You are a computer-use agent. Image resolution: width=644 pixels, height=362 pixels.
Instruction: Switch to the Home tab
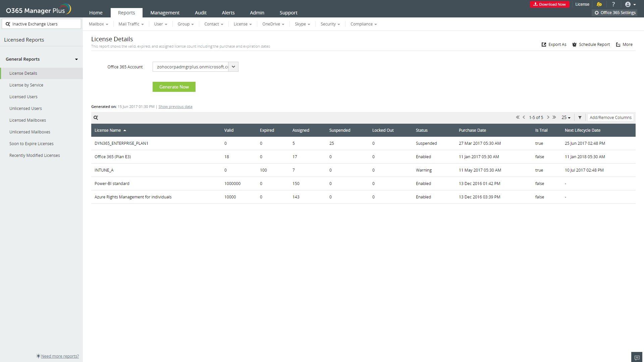[96, 13]
